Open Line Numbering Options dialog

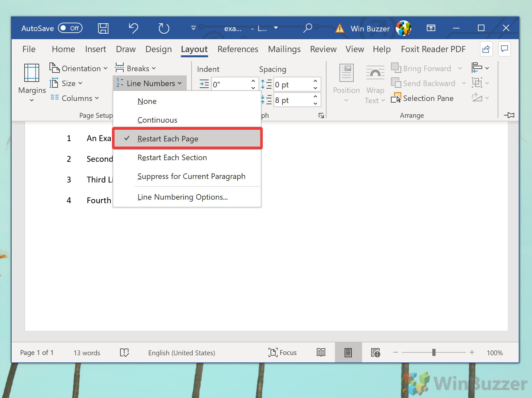click(x=187, y=197)
